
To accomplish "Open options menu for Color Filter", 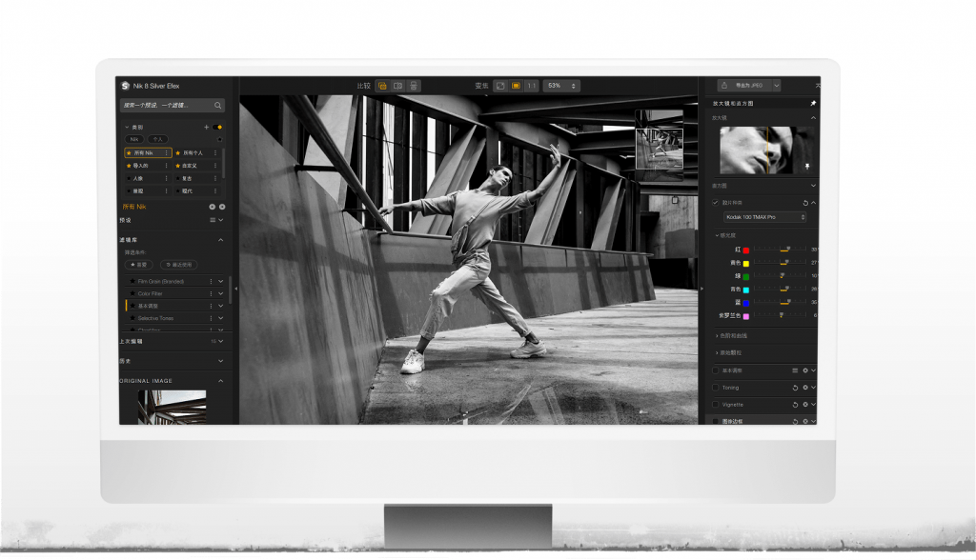I will click(x=211, y=293).
